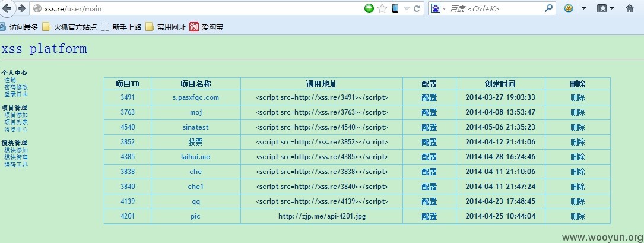Viewport: 644px width, 243px height.
Task: Click 注销 to log out
Action: point(10,80)
